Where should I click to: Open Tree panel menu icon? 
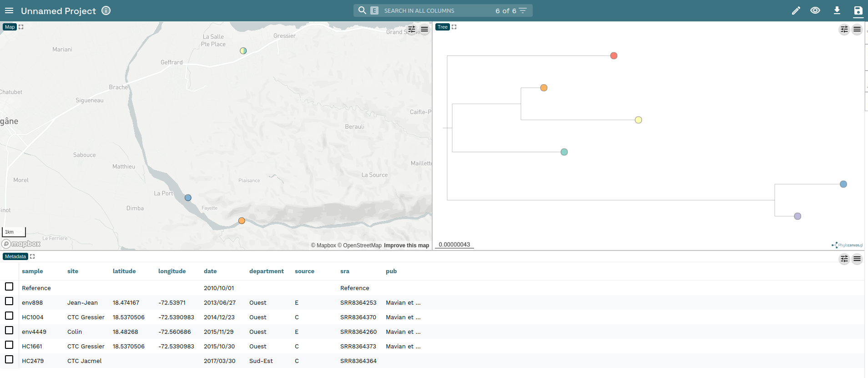point(857,30)
